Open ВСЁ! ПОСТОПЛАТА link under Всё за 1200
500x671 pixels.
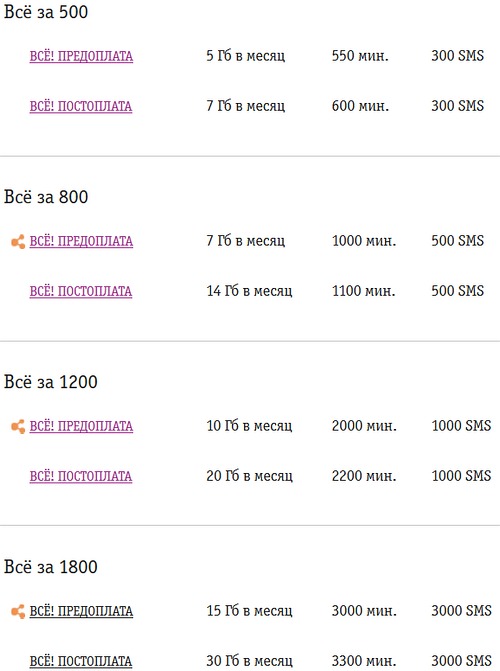[x=81, y=476]
